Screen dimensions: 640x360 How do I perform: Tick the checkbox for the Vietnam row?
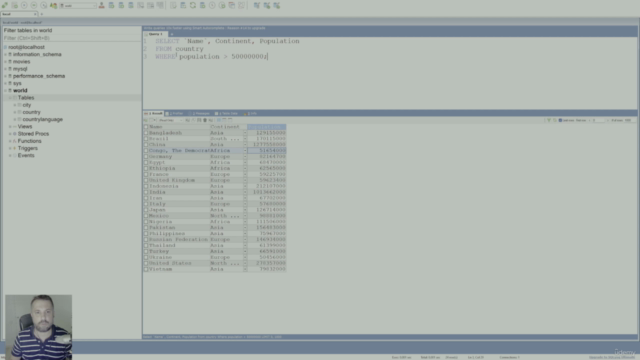click(146, 269)
